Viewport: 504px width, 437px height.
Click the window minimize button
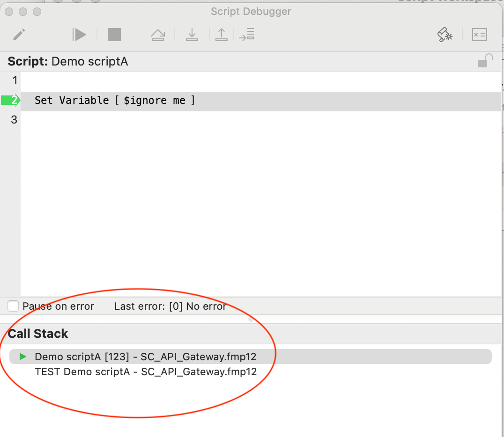(x=23, y=12)
